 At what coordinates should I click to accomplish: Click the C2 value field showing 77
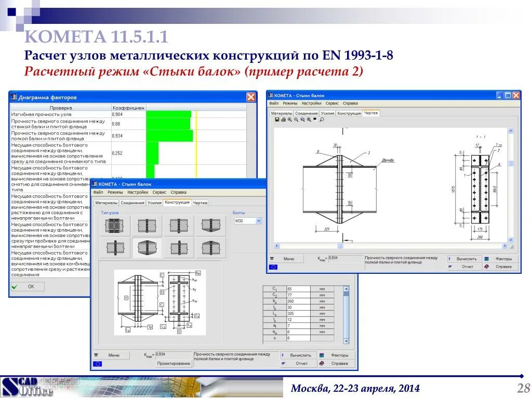(298, 295)
